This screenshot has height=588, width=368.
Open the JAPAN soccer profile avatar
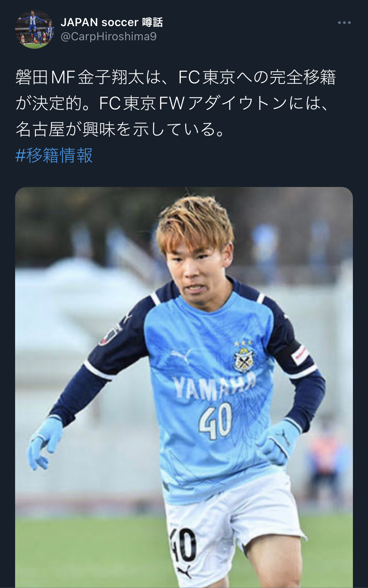(x=34, y=30)
